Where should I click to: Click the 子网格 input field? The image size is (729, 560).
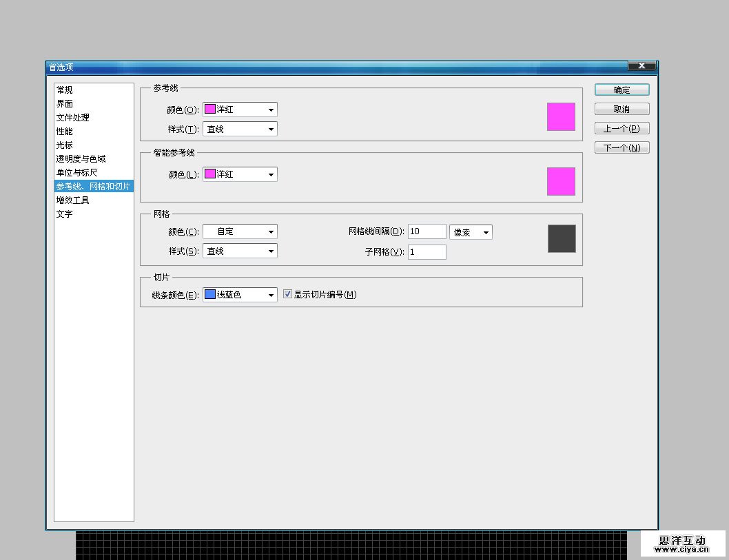coord(427,252)
